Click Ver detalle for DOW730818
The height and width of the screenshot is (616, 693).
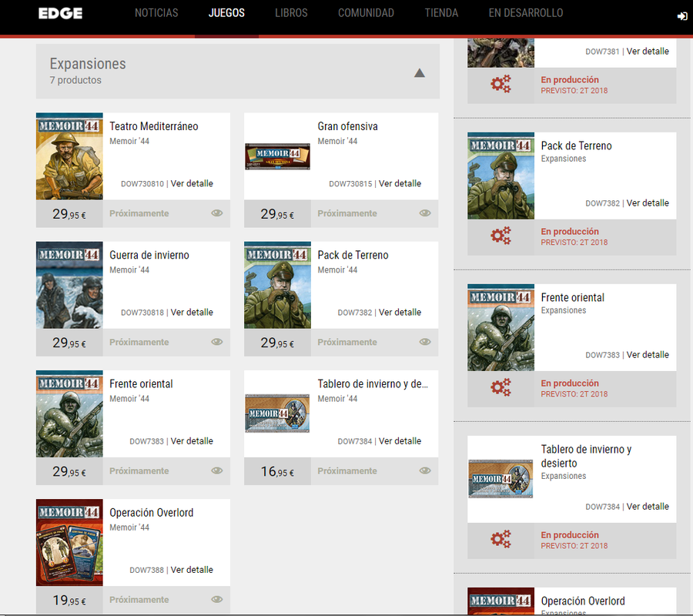click(192, 312)
